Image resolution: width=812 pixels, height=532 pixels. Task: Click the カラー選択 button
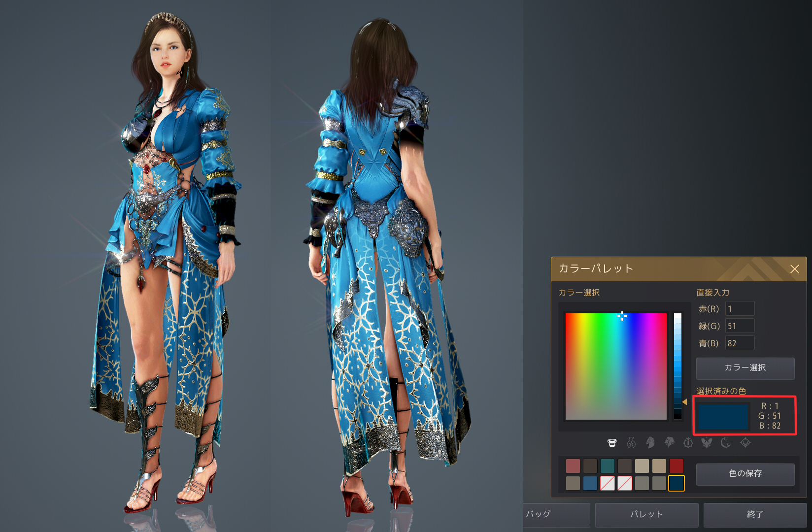tap(745, 368)
